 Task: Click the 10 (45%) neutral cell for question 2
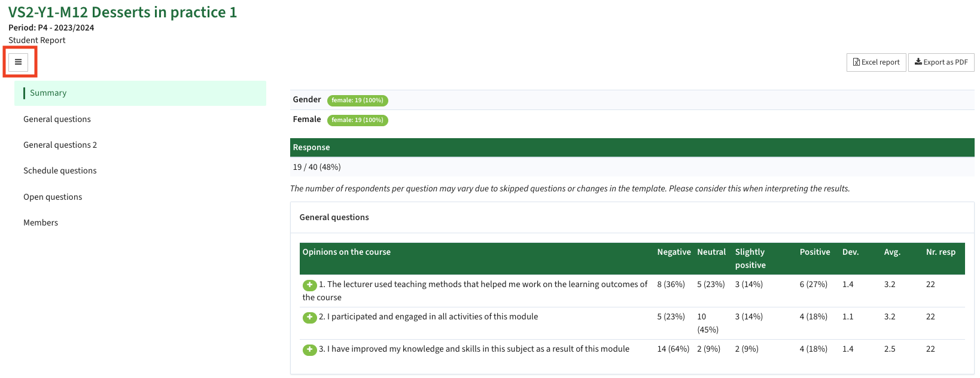[x=708, y=323]
